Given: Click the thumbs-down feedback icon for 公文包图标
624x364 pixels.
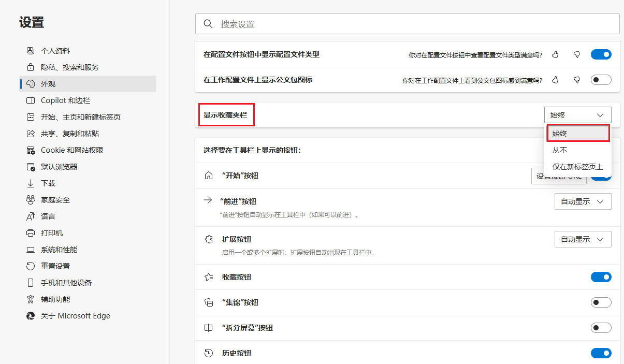Looking at the screenshot, I should [576, 79].
